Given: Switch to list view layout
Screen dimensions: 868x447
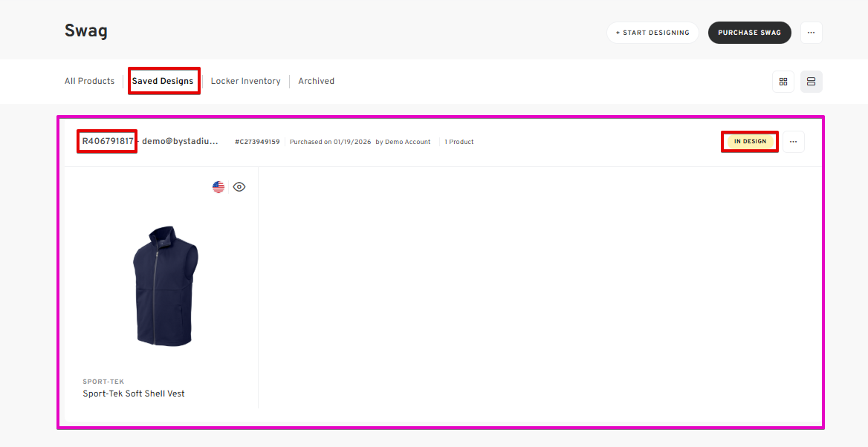Looking at the screenshot, I should 811,82.
